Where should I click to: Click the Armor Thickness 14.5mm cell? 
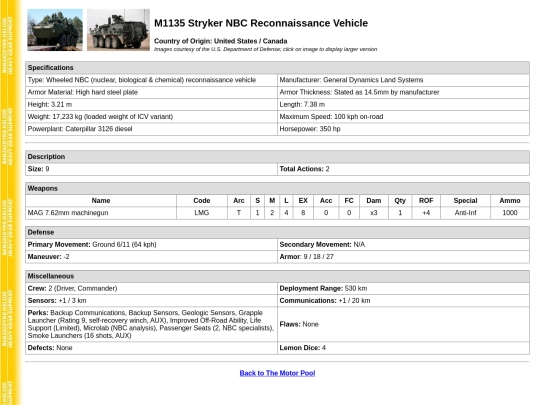click(x=403, y=92)
